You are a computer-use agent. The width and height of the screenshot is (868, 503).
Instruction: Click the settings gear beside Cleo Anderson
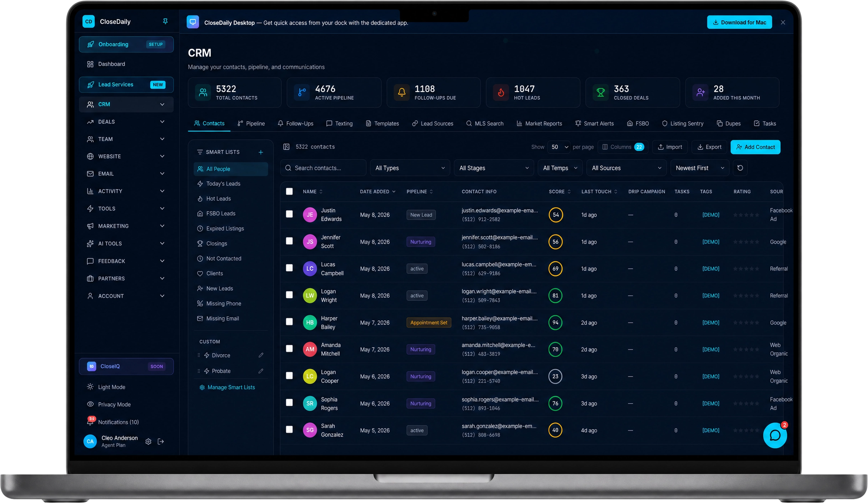click(148, 441)
